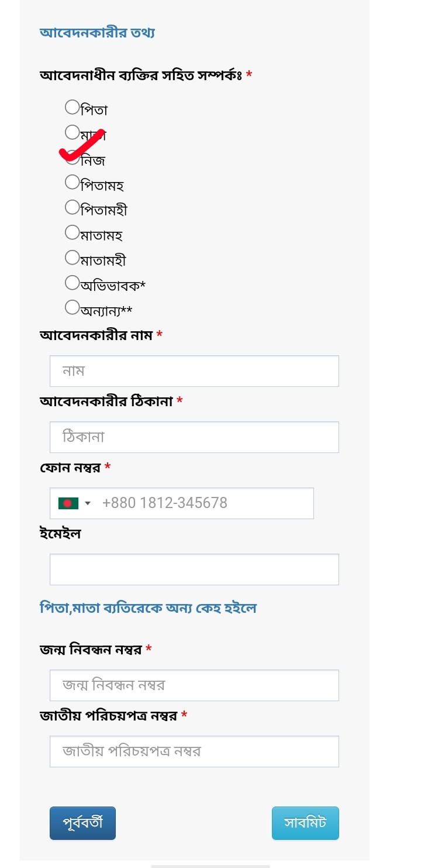
Task: Select অন্যান্য** radio option
Action: coord(72,307)
